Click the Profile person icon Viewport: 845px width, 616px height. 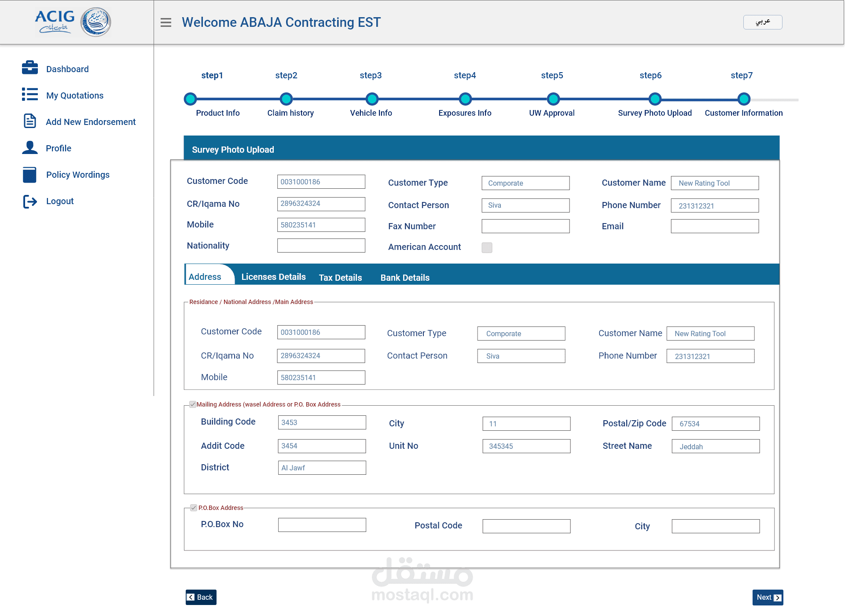click(x=30, y=147)
